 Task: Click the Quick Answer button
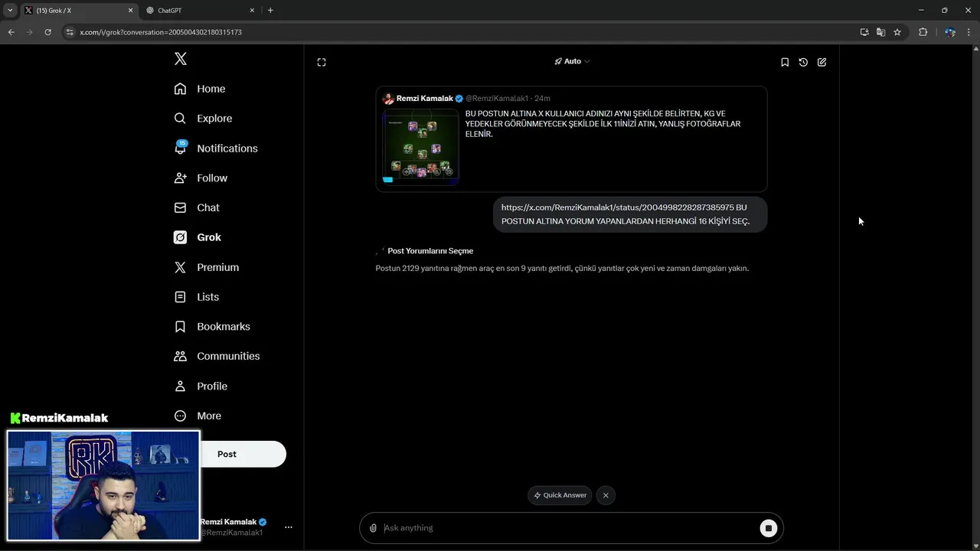(x=560, y=495)
